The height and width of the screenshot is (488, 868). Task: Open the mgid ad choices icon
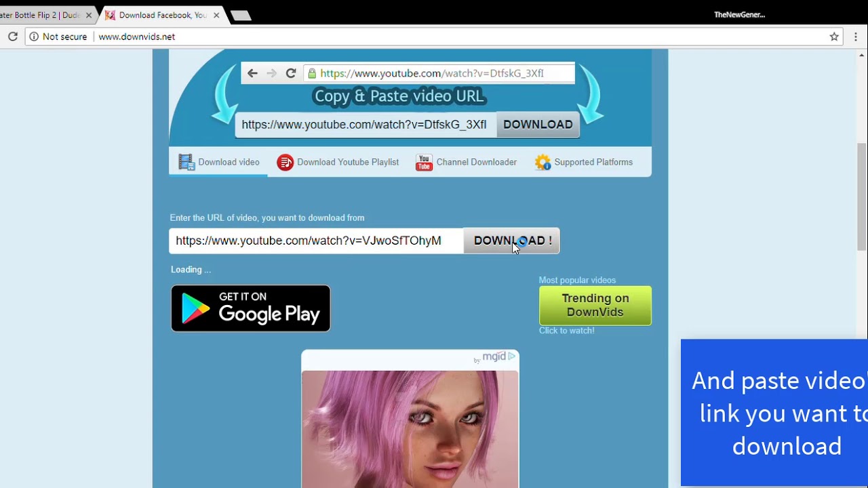click(x=512, y=356)
